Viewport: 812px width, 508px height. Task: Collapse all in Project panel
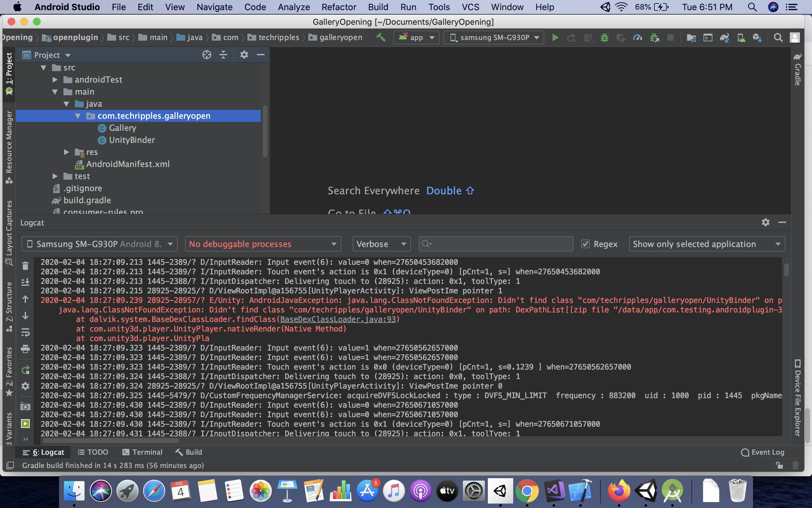[x=223, y=55]
